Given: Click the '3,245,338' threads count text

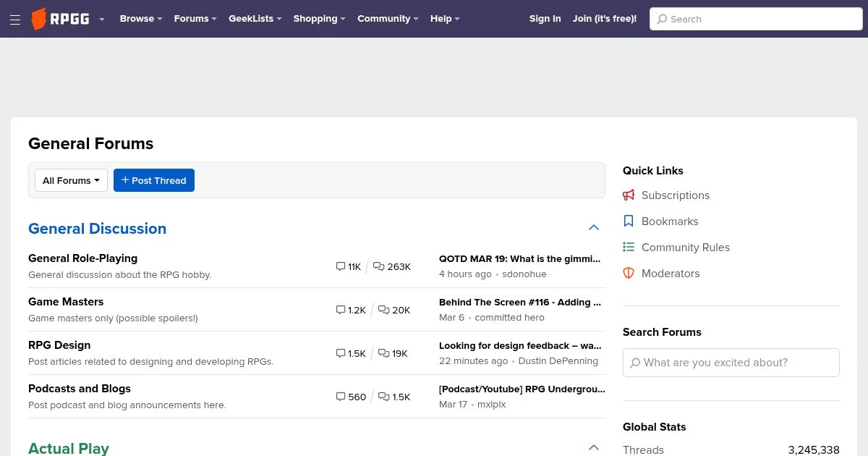Looking at the screenshot, I should pyautogui.click(x=814, y=449).
